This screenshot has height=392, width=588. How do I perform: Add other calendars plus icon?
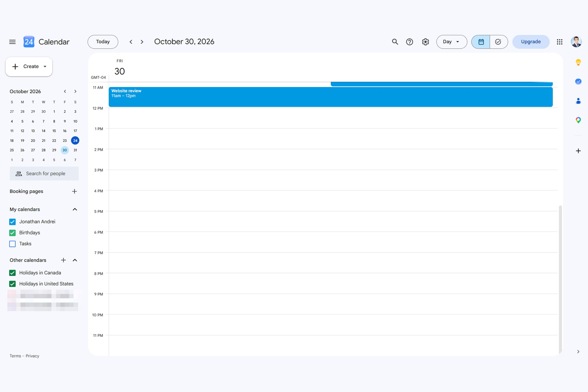pos(64,260)
